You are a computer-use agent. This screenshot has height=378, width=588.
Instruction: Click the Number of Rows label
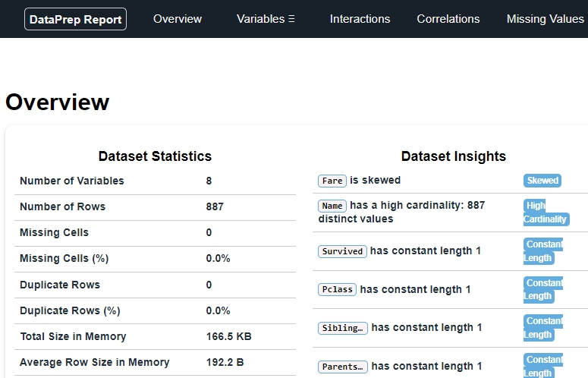click(63, 206)
